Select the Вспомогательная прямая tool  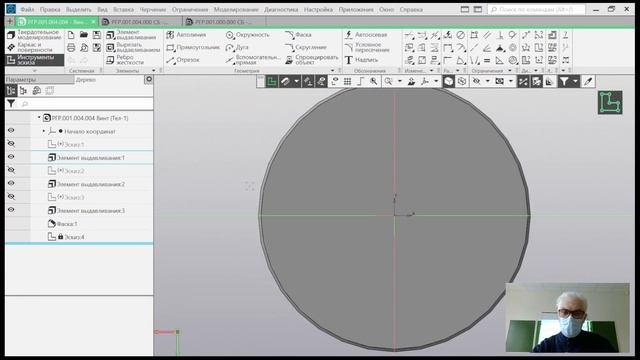tap(253, 60)
